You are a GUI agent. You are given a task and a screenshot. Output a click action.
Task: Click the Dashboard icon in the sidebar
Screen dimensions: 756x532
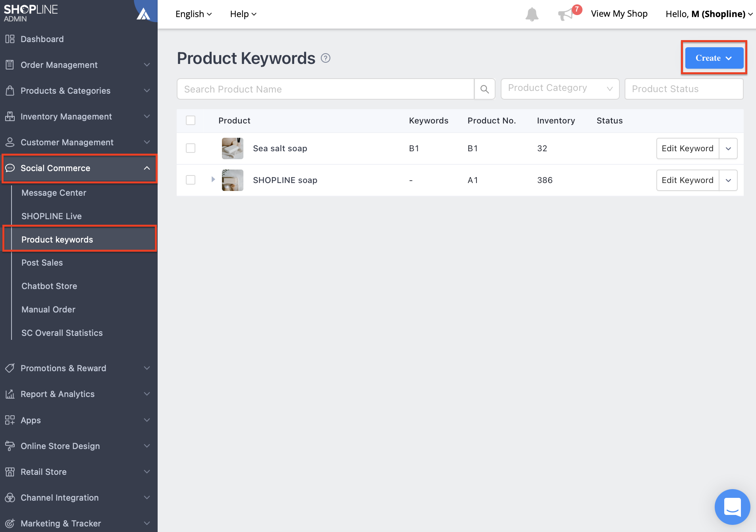pos(10,39)
